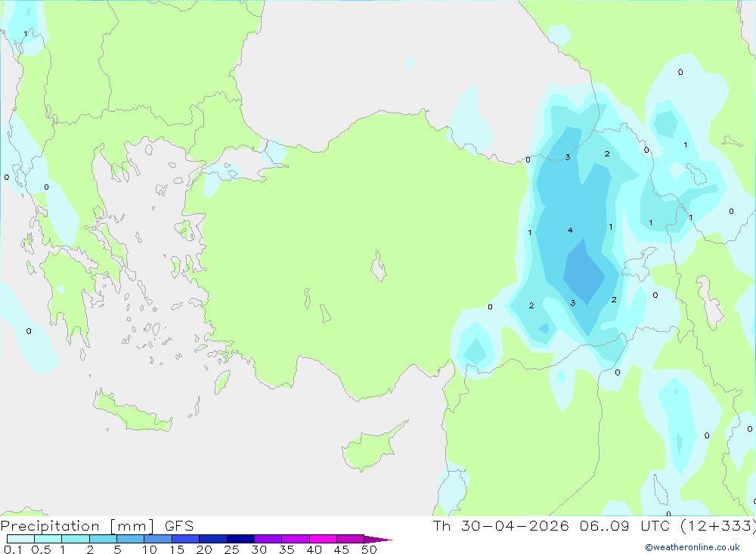Image resolution: width=756 pixels, height=554 pixels.
Task: Click the '0.1' legend scale label
Action: tap(13, 549)
